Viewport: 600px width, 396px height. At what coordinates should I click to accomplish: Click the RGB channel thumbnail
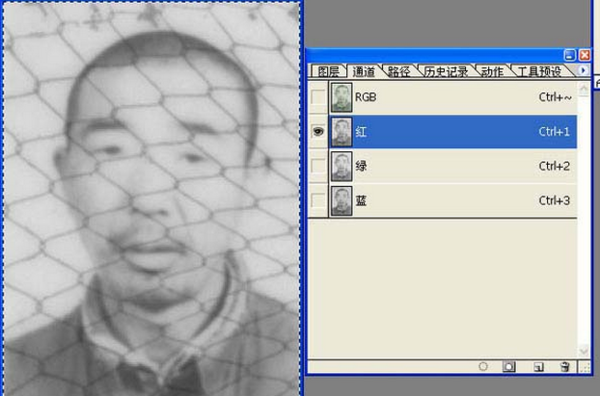coord(341,98)
